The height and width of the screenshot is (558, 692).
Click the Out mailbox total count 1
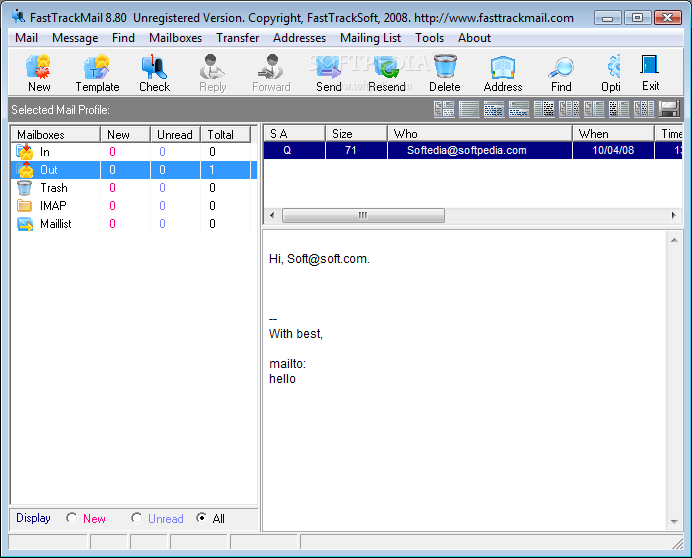click(x=212, y=170)
